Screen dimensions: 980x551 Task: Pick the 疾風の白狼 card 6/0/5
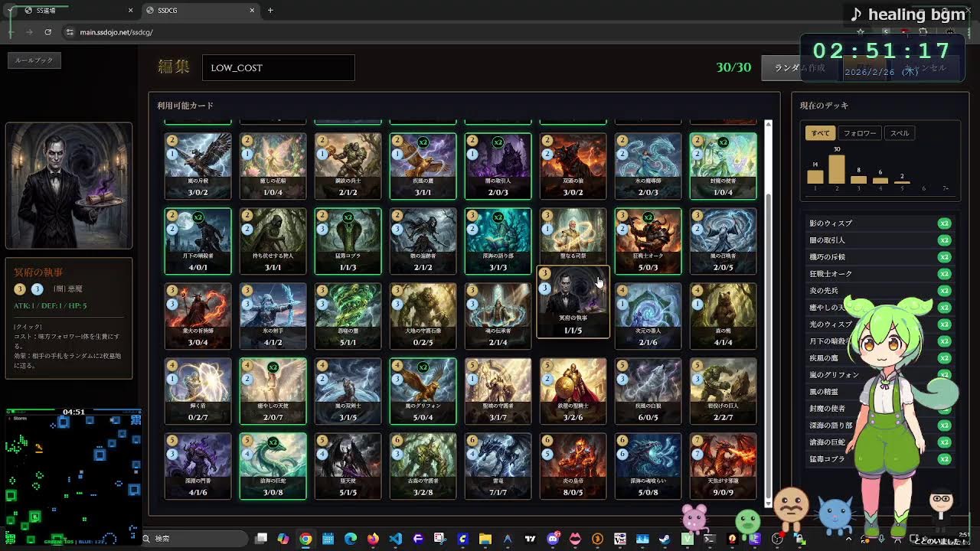coord(648,391)
